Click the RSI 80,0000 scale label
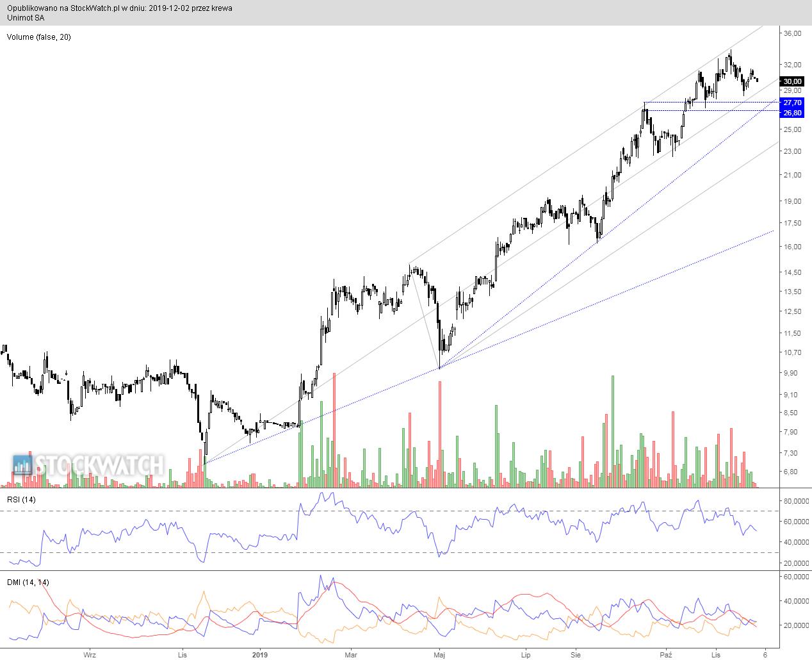 tap(796, 501)
